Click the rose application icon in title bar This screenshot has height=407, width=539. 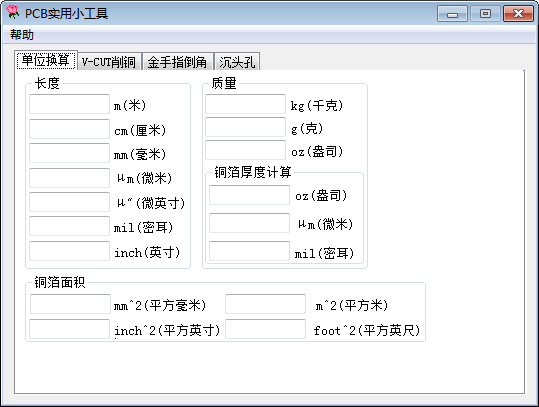tap(13, 12)
